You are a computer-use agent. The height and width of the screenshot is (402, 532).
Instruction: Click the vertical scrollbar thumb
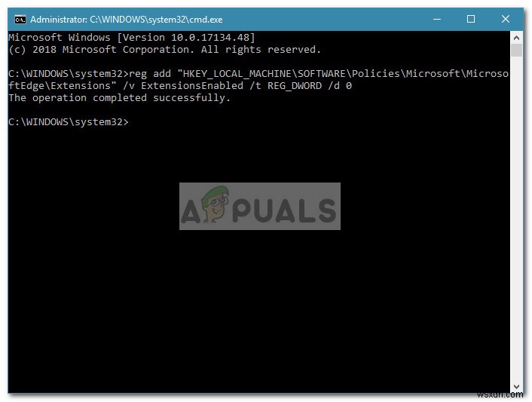(x=516, y=51)
